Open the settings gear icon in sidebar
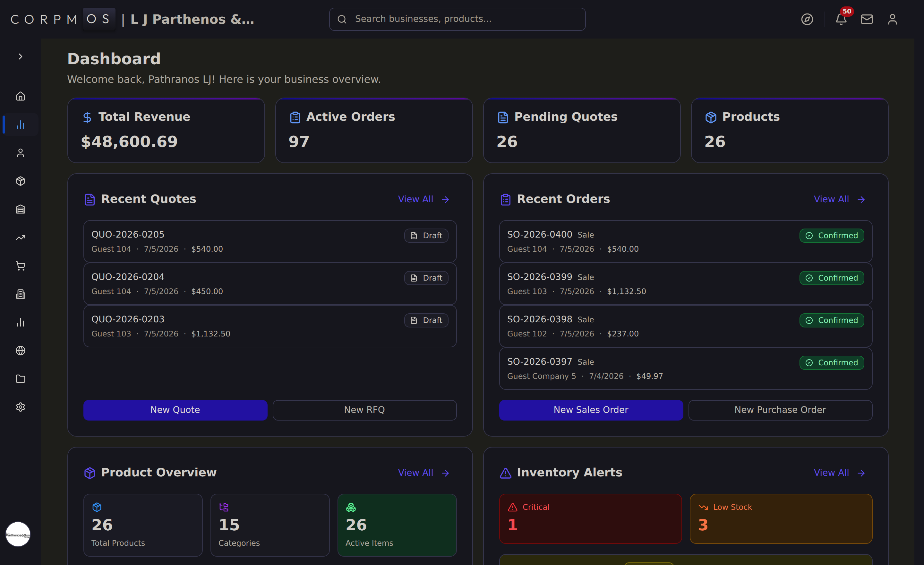Viewport: 924px width, 565px height. point(20,407)
